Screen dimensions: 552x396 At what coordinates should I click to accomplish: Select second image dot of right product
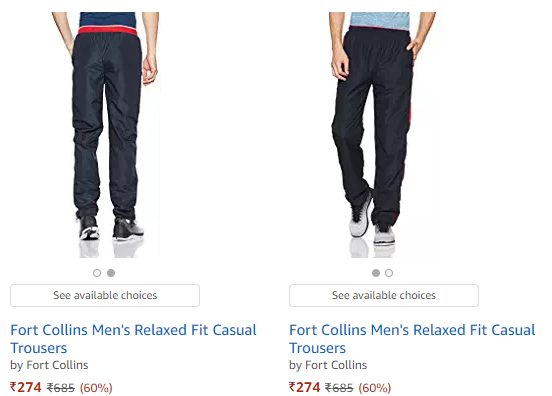coord(389,273)
